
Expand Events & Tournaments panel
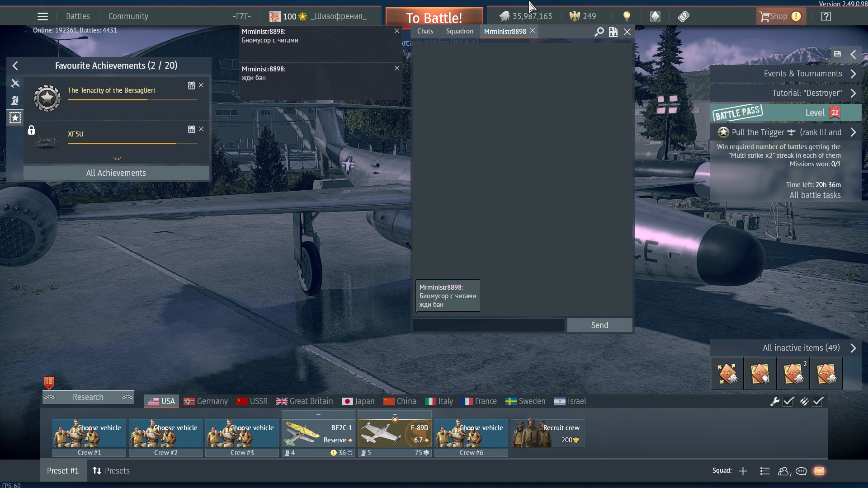point(853,74)
